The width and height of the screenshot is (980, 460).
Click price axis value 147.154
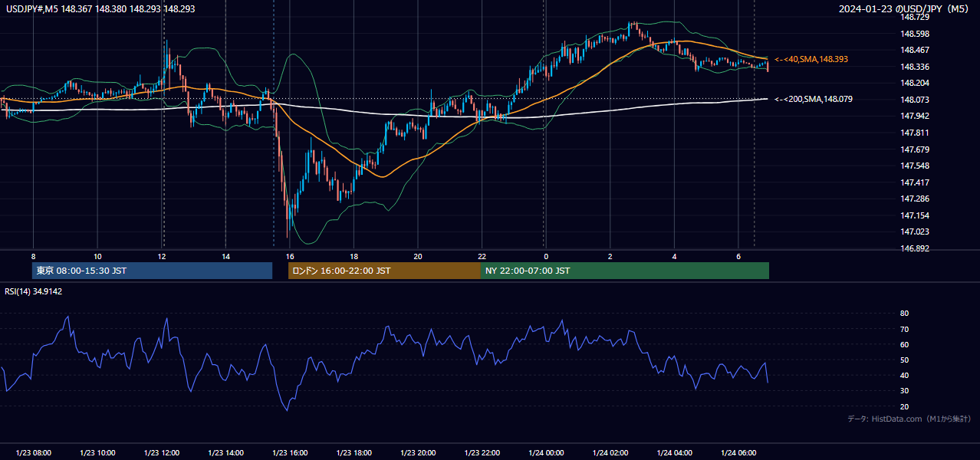click(x=915, y=215)
